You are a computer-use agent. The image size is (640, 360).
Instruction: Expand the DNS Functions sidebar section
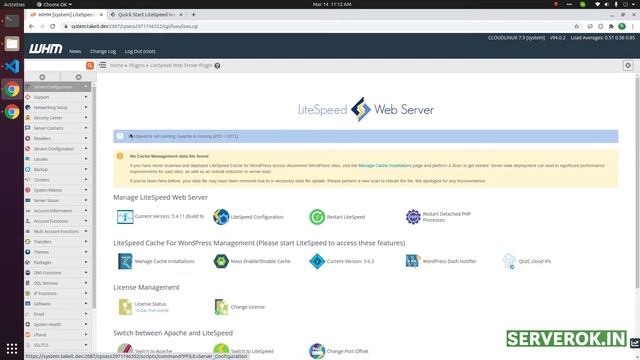(x=57, y=273)
